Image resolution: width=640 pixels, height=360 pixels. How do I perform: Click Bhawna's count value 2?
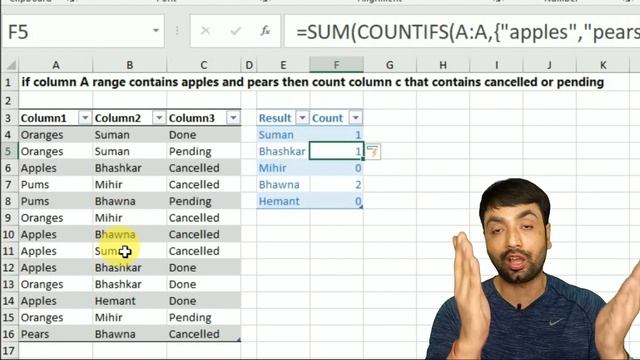(x=358, y=185)
